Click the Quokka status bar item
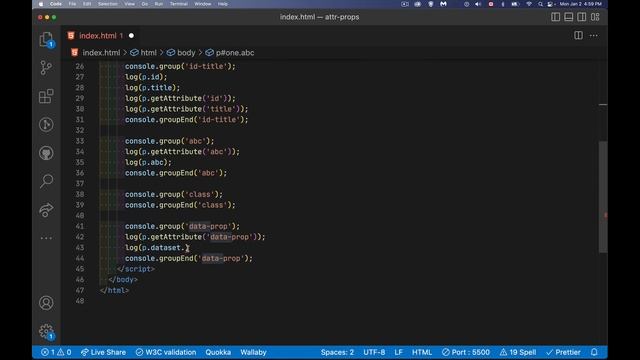Screen dimensions: 640x360 coord(218,352)
